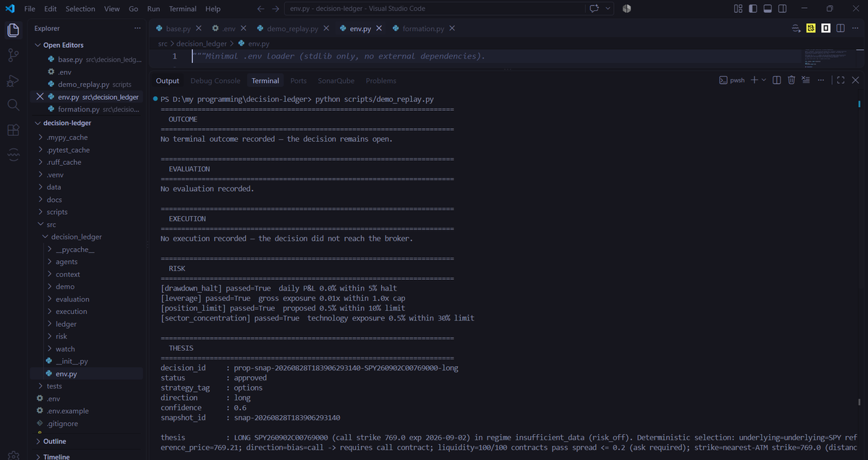
Task: Open editor More Actions ellipsis
Action: pos(854,28)
